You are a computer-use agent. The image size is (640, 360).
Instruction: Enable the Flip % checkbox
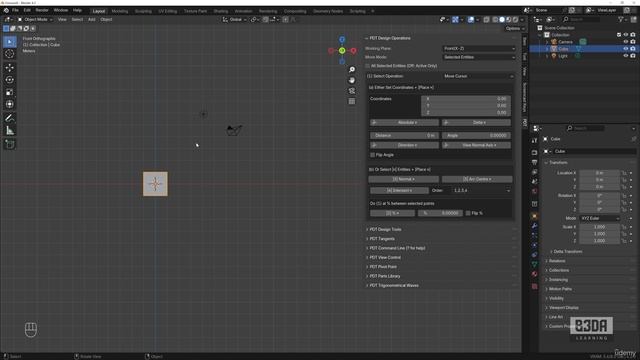(468, 213)
